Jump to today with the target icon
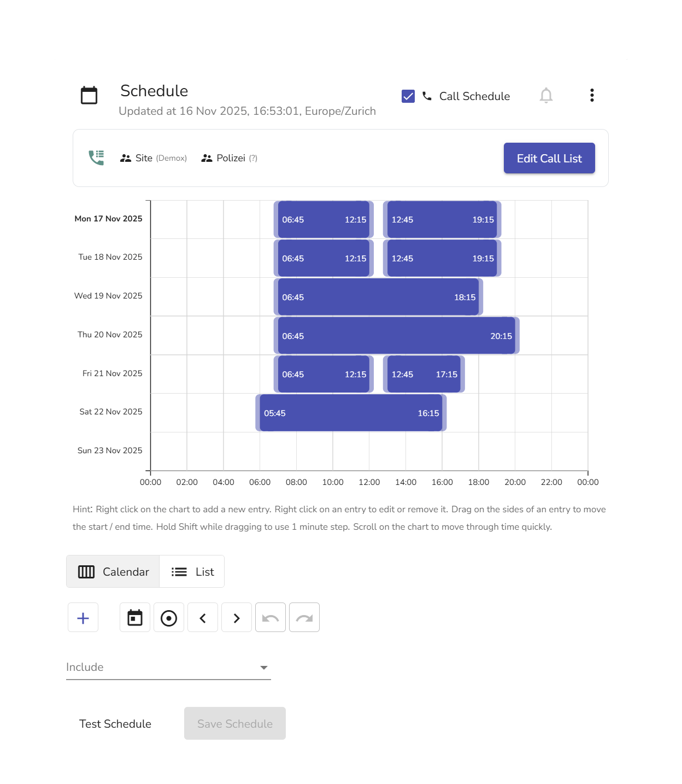 point(169,618)
